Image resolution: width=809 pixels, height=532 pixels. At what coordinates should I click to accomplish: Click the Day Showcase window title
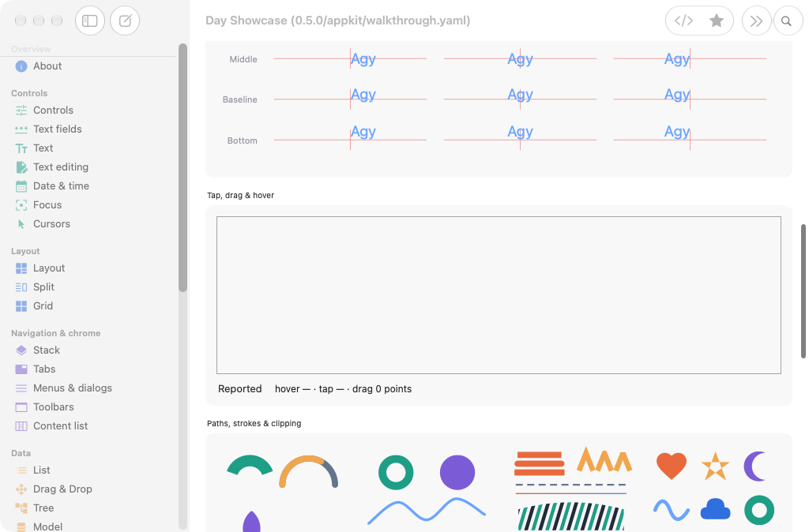pos(338,21)
